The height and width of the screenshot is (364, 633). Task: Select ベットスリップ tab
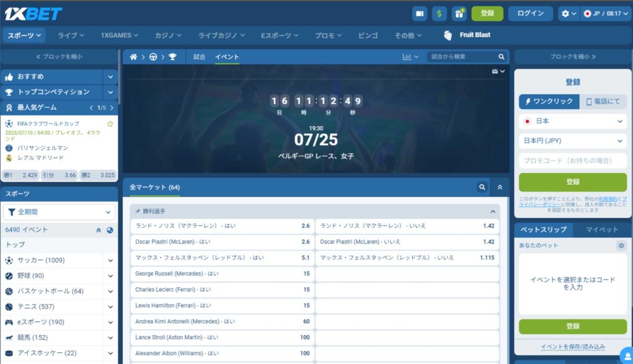click(543, 230)
